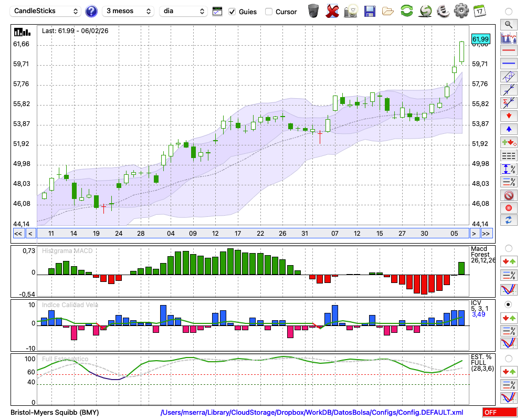Click lines percent button in ICV panel
Viewport: 525px width, 420px height.
click(x=509, y=331)
